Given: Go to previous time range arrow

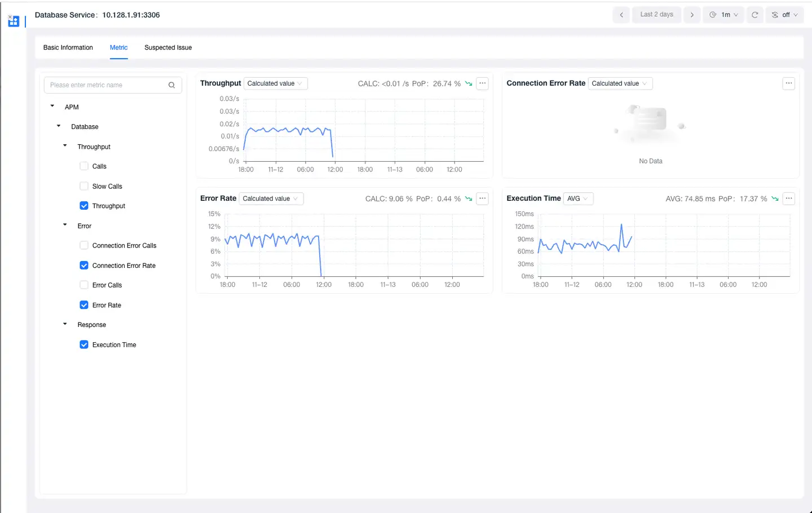Looking at the screenshot, I should (621, 15).
